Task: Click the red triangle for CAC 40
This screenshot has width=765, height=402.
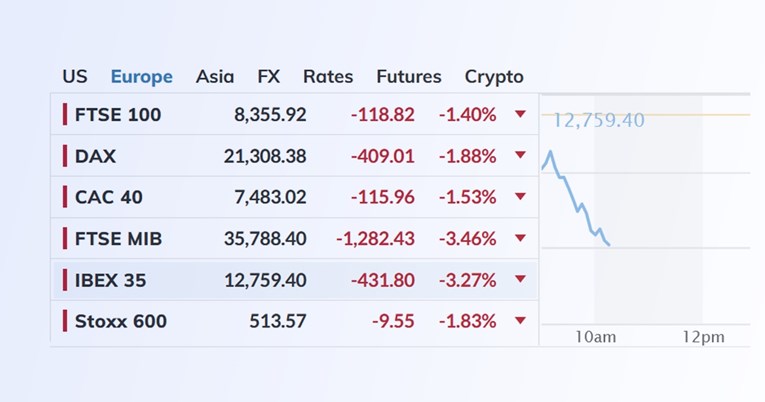Action: click(520, 197)
